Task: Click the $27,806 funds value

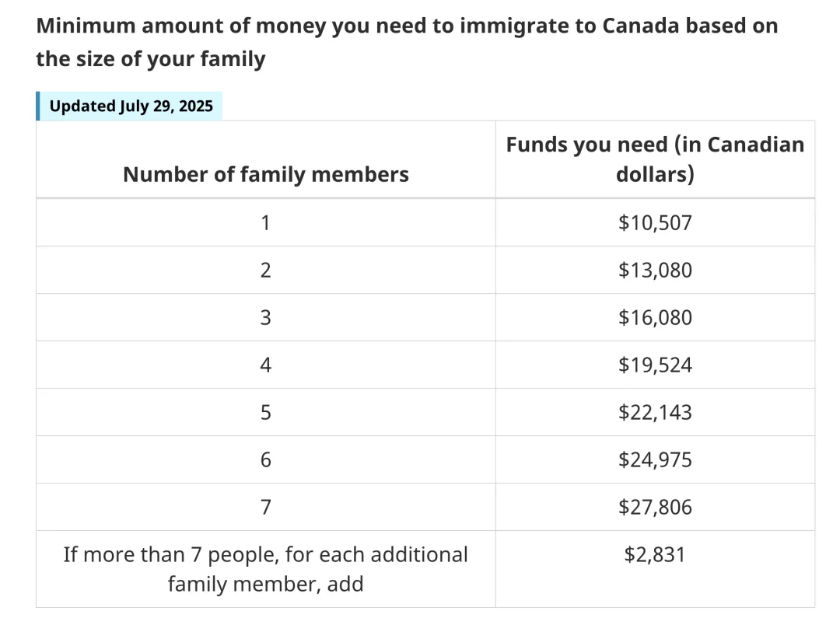Action: (655, 508)
